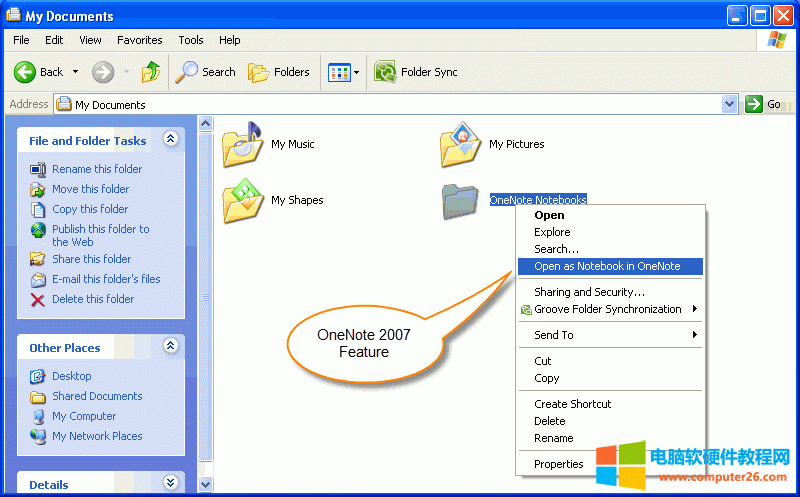Viewport: 800px width, 497px height.
Task: Expand the Address bar dropdown
Action: [730, 104]
